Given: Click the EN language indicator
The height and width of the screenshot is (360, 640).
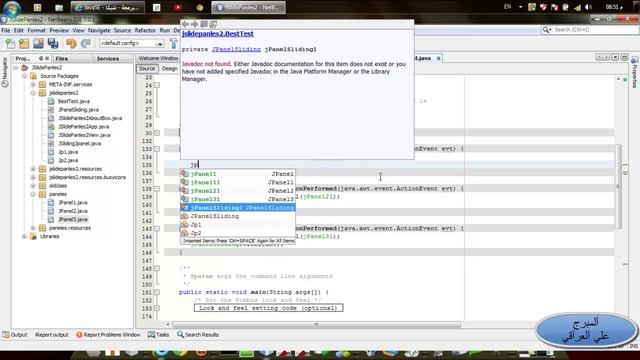Looking at the screenshot, I should pyautogui.click(x=507, y=7).
